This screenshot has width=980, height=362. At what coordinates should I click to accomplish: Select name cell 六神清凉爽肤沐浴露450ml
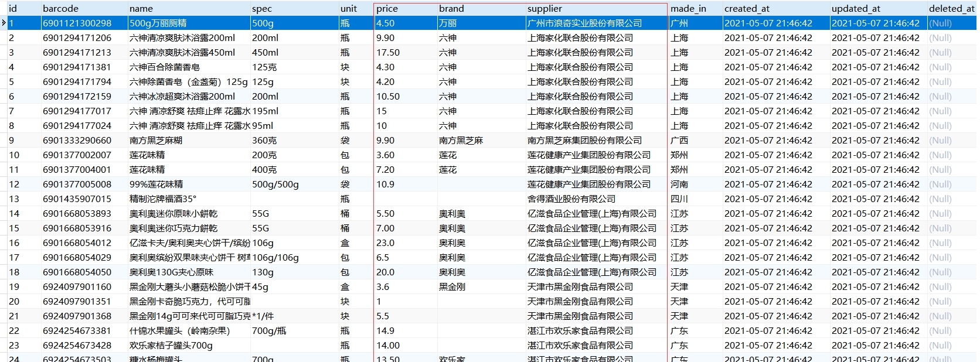coord(189,52)
